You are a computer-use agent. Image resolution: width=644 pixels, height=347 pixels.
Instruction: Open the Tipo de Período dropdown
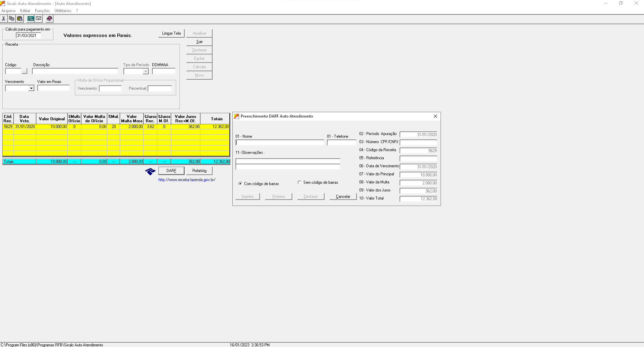click(x=146, y=72)
